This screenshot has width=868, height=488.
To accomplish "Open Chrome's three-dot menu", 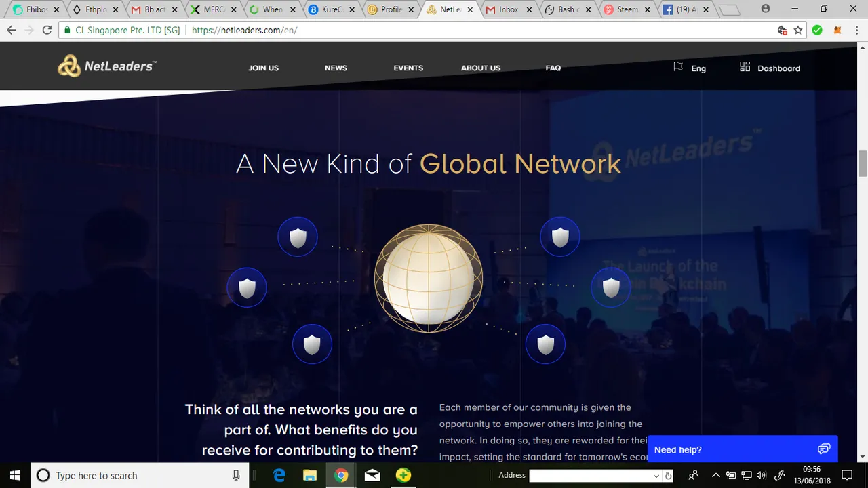I will [856, 30].
